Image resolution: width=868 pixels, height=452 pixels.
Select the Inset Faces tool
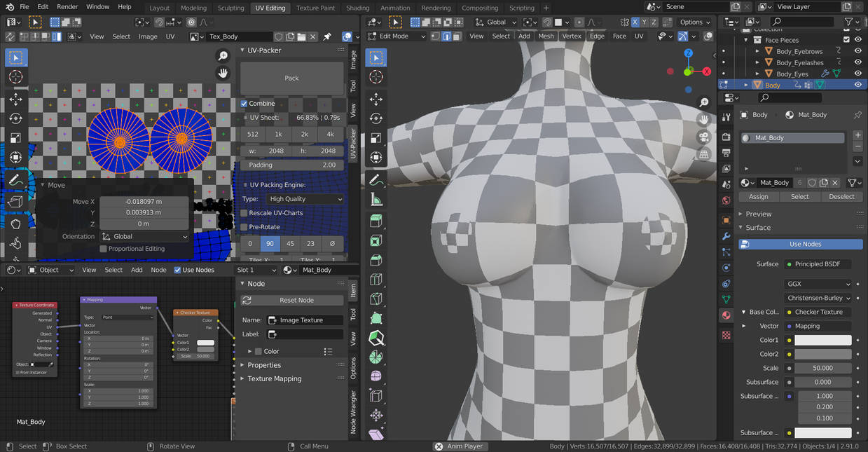click(376, 240)
